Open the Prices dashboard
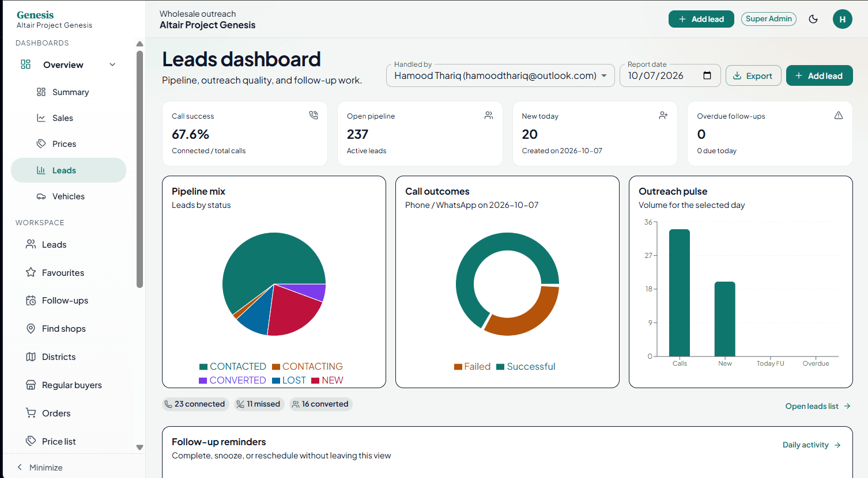Image resolution: width=868 pixels, height=478 pixels. tap(69, 144)
